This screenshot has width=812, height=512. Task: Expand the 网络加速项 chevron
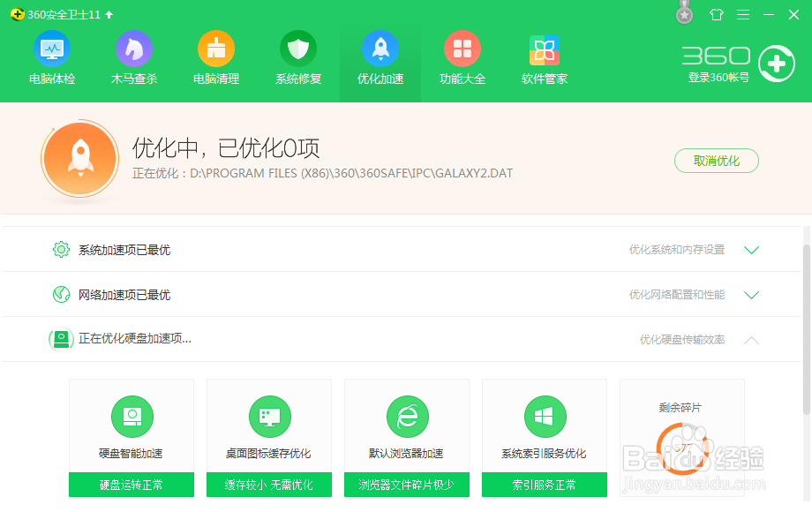pyautogui.click(x=751, y=295)
